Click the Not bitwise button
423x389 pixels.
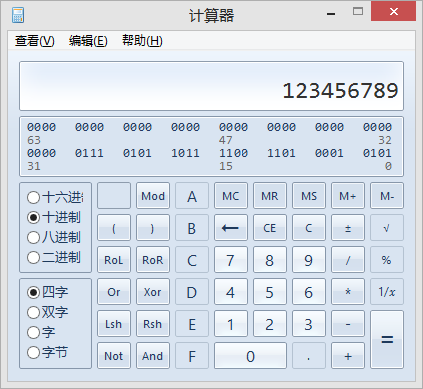click(114, 356)
